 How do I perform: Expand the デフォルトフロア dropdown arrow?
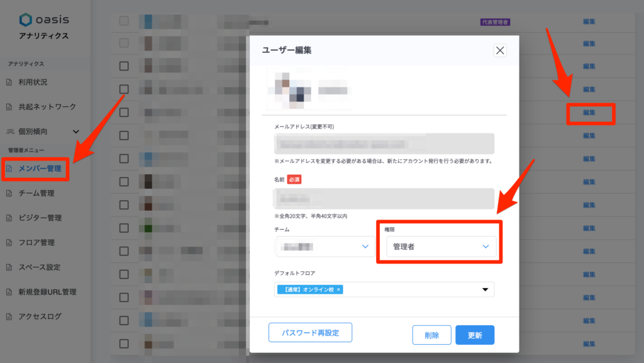(x=485, y=289)
